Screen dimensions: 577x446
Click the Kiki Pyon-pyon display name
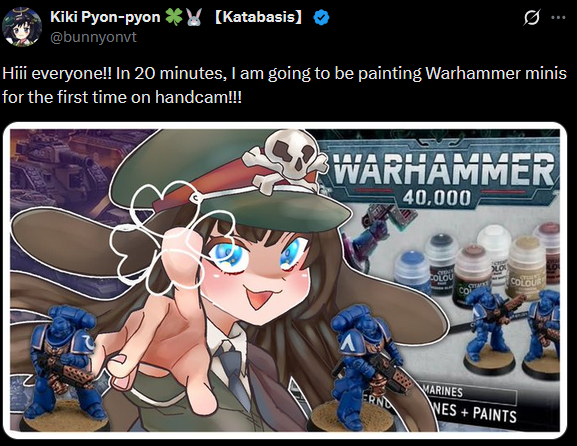105,17
